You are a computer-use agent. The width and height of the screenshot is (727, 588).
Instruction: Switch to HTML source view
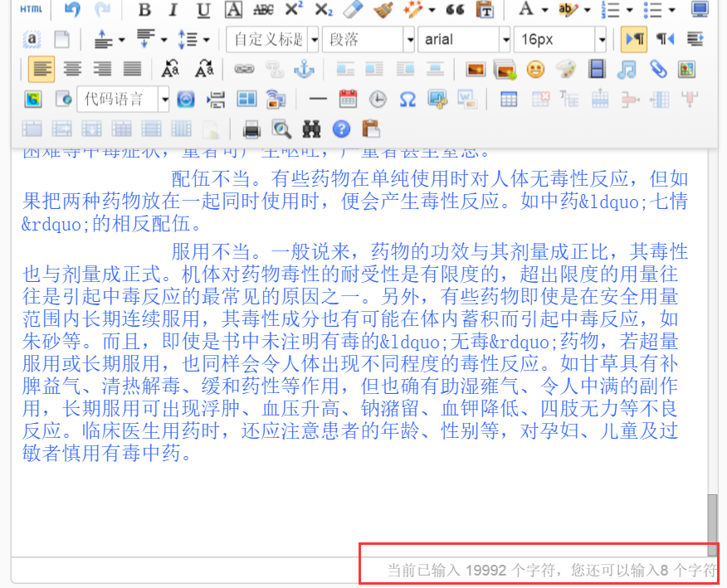(32, 9)
